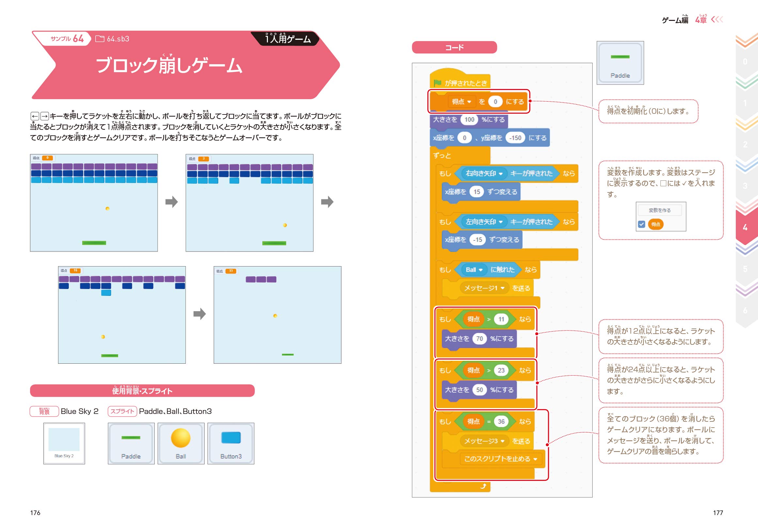This screenshot has width=758, height=532.
Task: Open the 右向き矢印 key dropdown
Action: (x=501, y=174)
